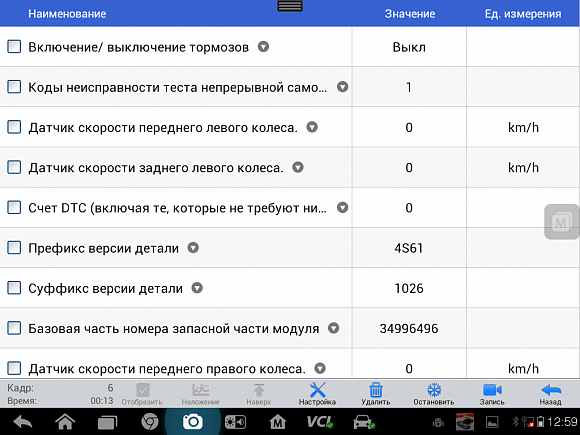This screenshot has height=435, width=580.
Task: Expand arrow beside Датчик скорости переднего левого колеса
Action: tap(312, 127)
